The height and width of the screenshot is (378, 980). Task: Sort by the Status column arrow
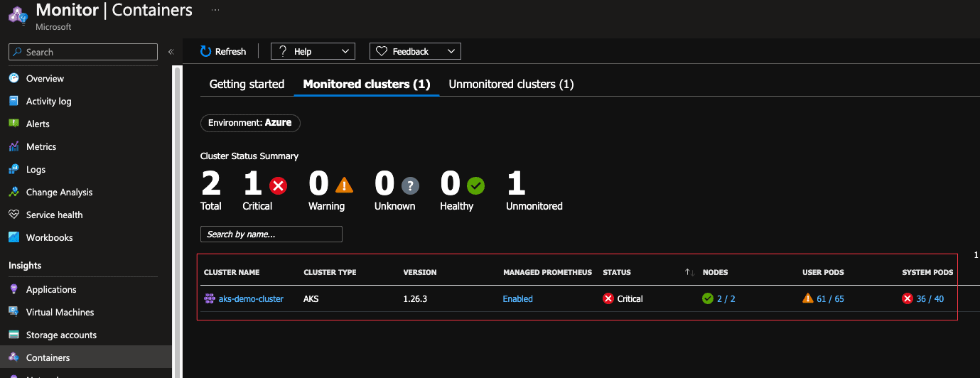(689, 272)
